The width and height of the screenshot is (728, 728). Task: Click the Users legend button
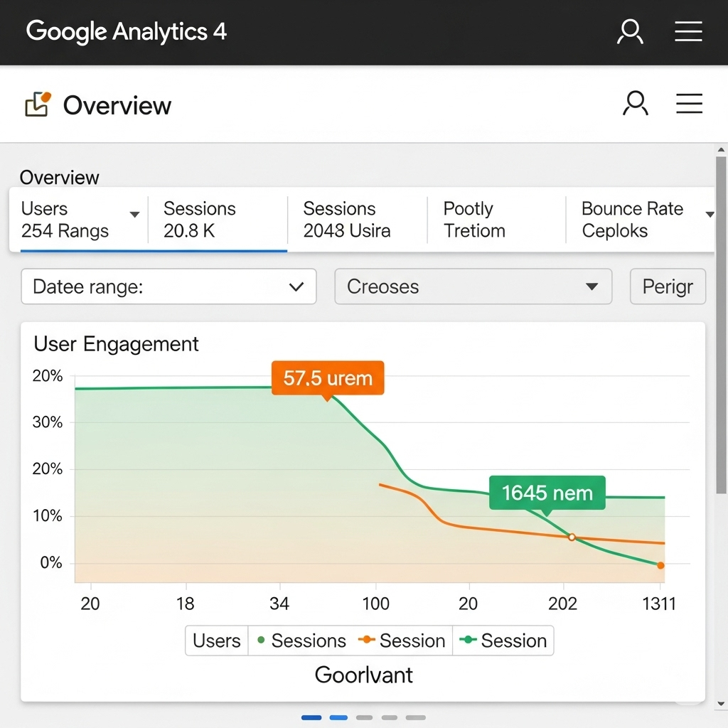(x=217, y=641)
